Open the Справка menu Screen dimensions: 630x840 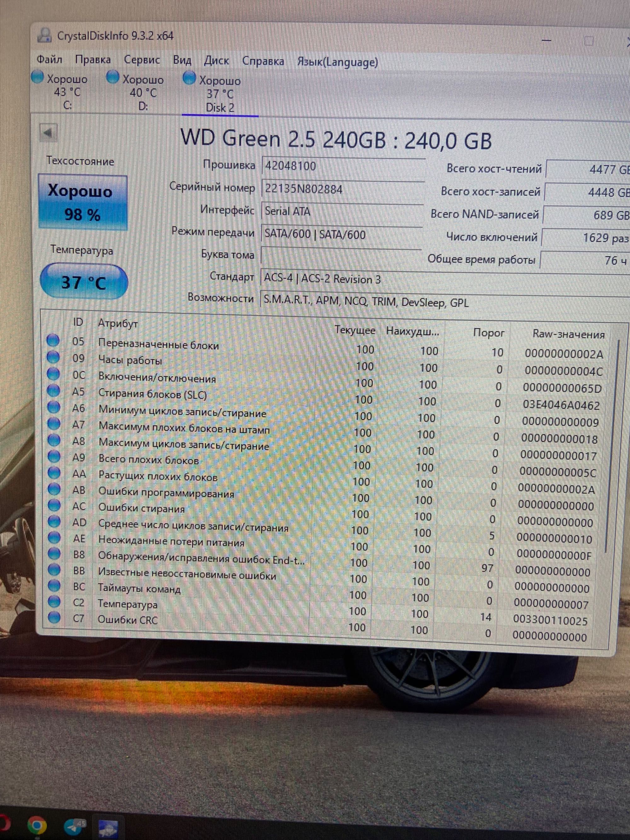click(x=263, y=61)
